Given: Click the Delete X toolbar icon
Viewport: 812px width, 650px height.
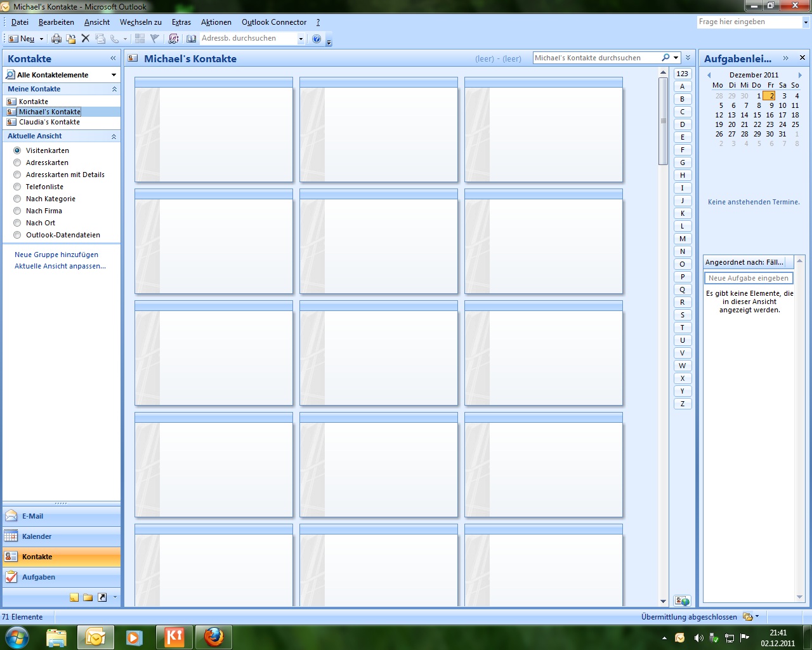Looking at the screenshot, I should pos(86,39).
